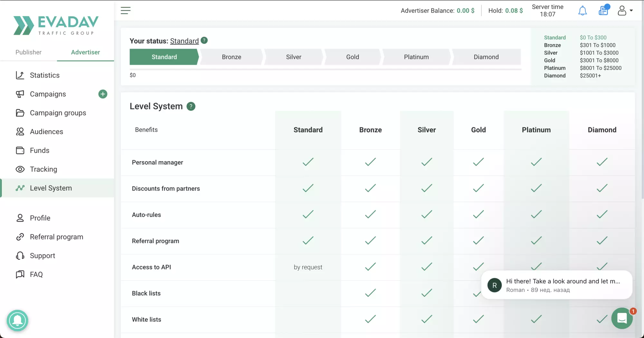Click the Auto-rules benefit row label
The image size is (644, 338).
tap(146, 215)
